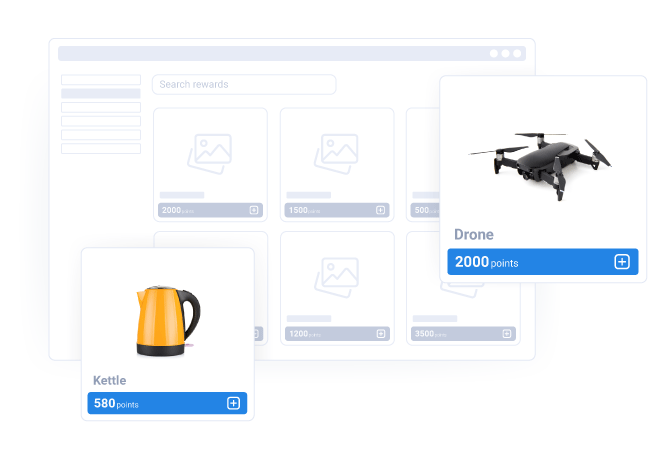Add the 1200 points reward using its plus icon

click(380, 333)
